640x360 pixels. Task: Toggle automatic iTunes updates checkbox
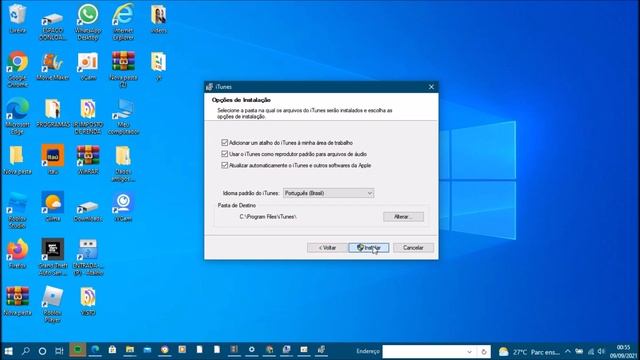(224, 165)
